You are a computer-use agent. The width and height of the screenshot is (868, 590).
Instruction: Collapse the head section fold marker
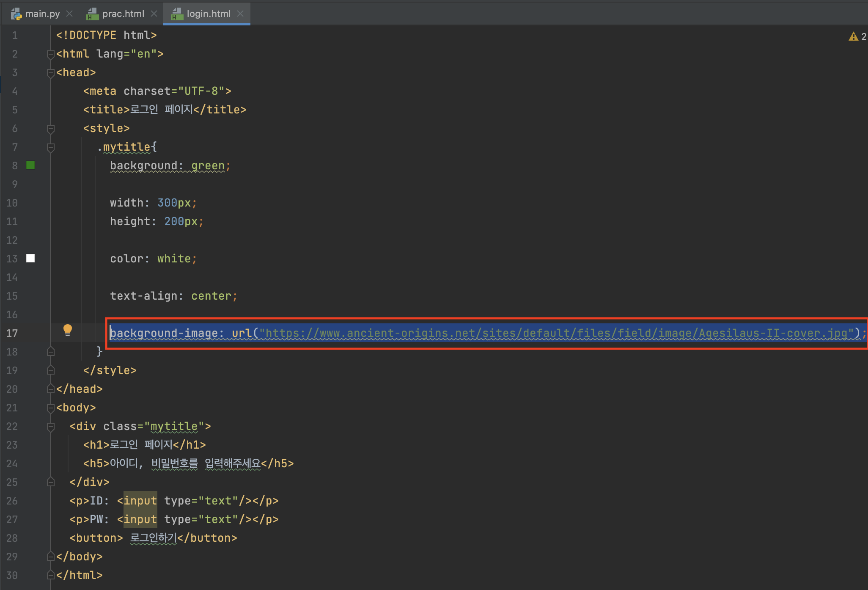coord(50,72)
